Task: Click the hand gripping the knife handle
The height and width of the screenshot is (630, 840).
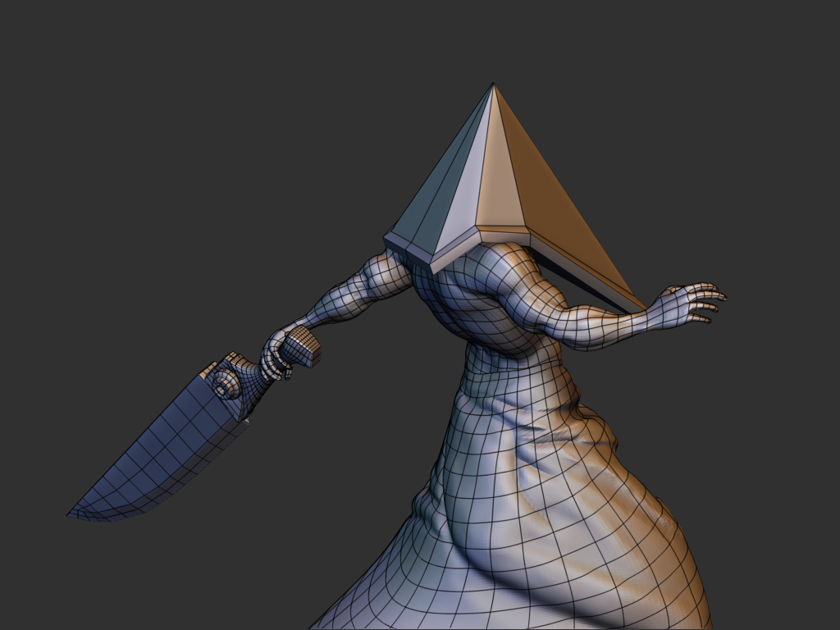Action: click(277, 354)
